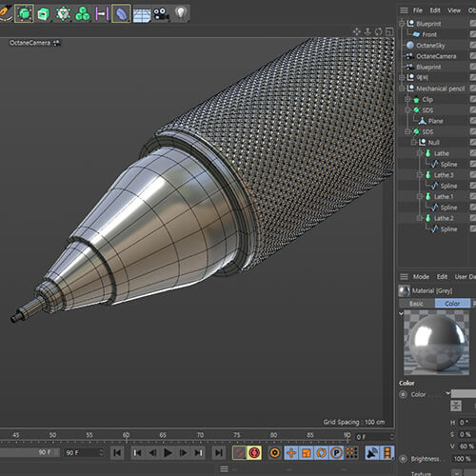The image size is (476, 476).
Task: Open Mode menu in Attribute Manager
Action: (x=421, y=277)
